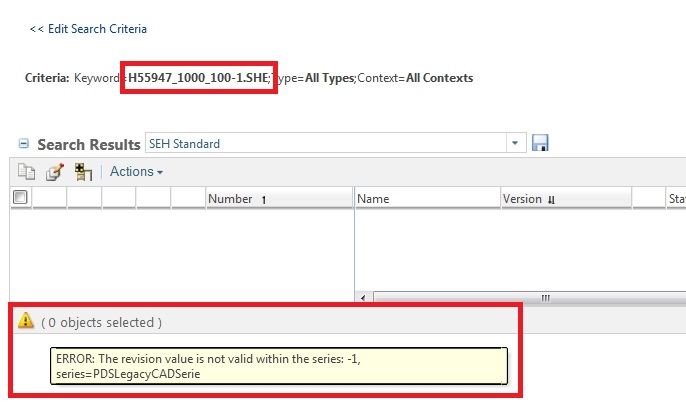Toggle the select-all checkbox in table header
Image resolution: width=686 pixels, height=420 pixels.
coord(20,197)
